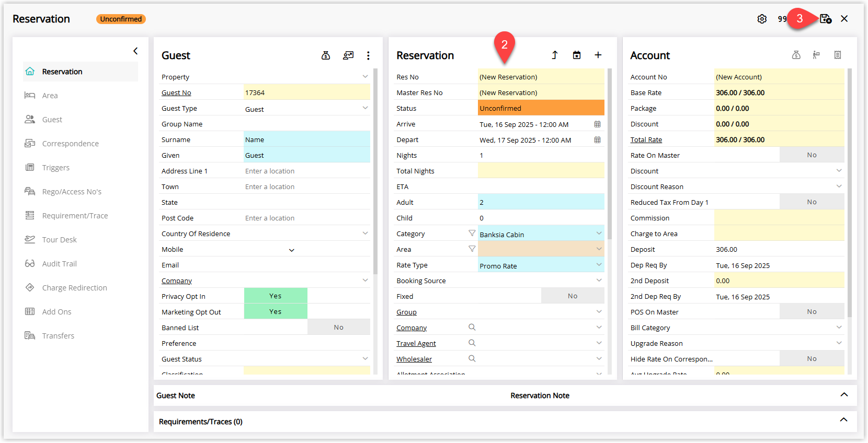Open the Reservation calendar star icon
Viewport: 868px width, 443px height.
(x=577, y=55)
